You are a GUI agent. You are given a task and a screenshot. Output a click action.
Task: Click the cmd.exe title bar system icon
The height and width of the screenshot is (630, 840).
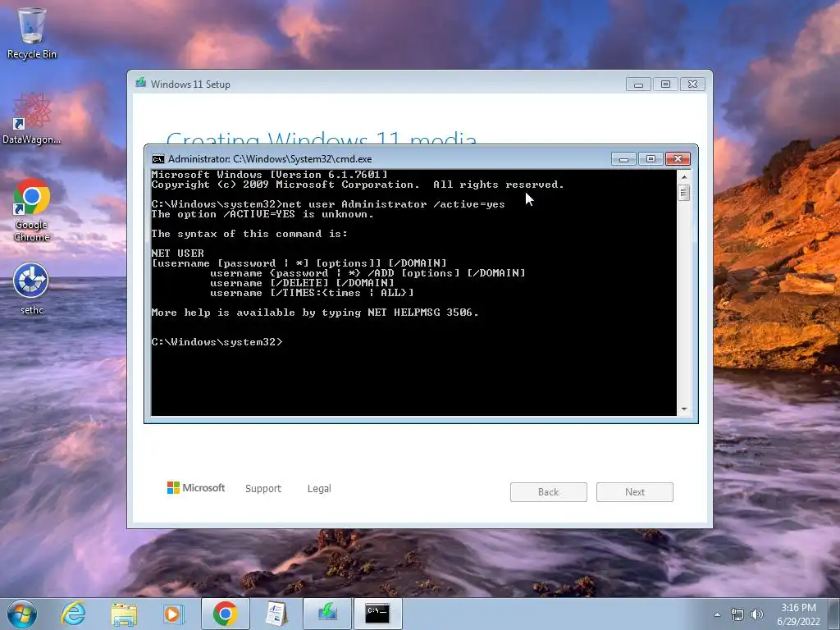[x=158, y=159]
